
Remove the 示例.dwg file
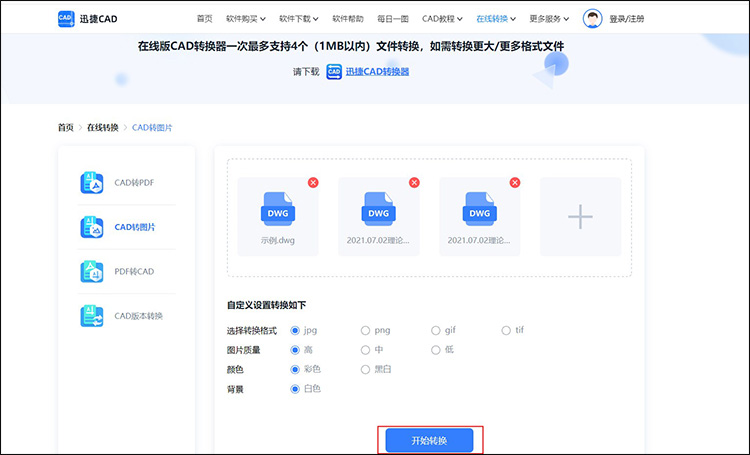[313, 182]
